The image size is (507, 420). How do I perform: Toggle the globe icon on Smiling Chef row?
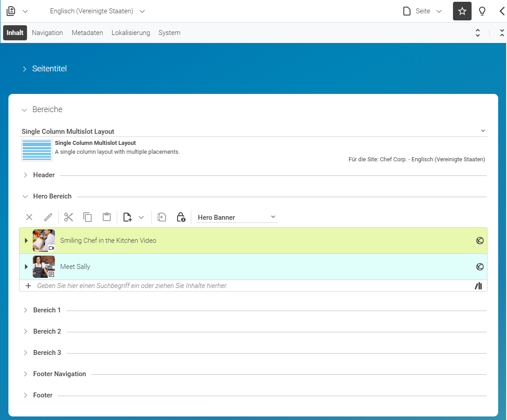click(x=480, y=241)
